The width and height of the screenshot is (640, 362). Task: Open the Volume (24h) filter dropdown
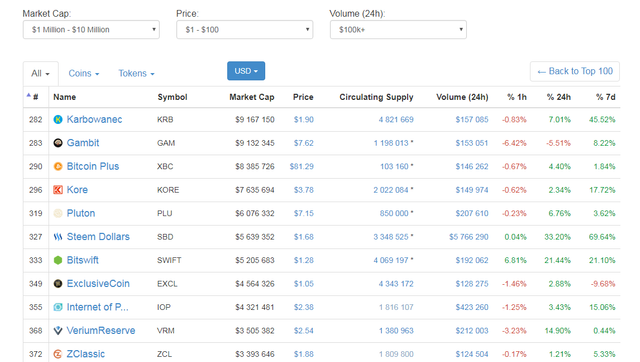[x=398, y=30]
